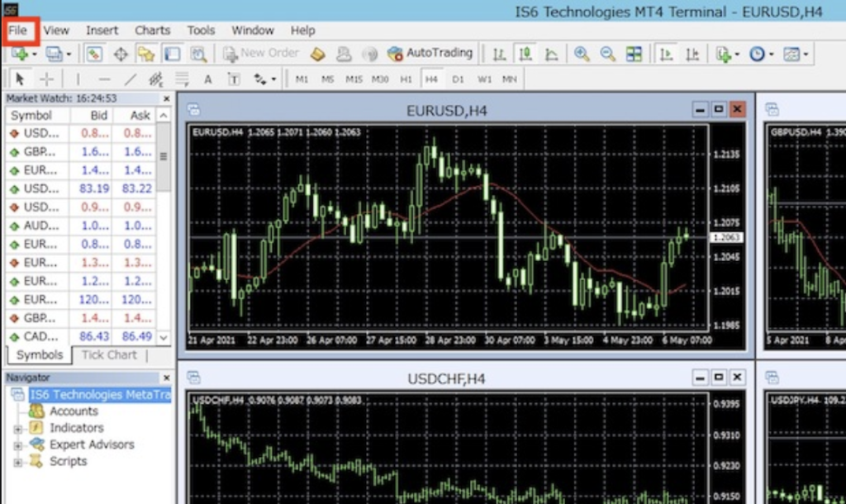Select the Symbols tab
846x504 pixels.
(x=40, y=355)
